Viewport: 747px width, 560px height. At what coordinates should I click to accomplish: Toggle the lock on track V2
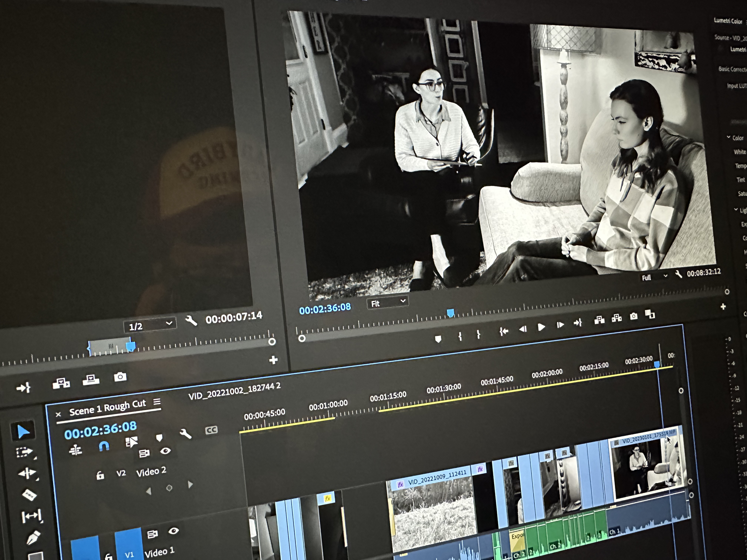[x=100, y=475]
